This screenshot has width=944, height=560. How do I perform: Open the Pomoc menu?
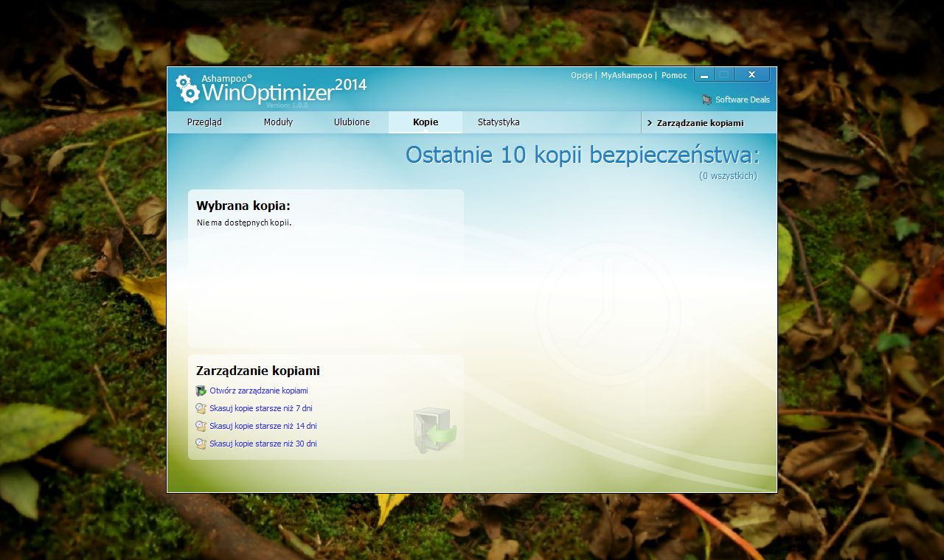[x=674, y=75]
